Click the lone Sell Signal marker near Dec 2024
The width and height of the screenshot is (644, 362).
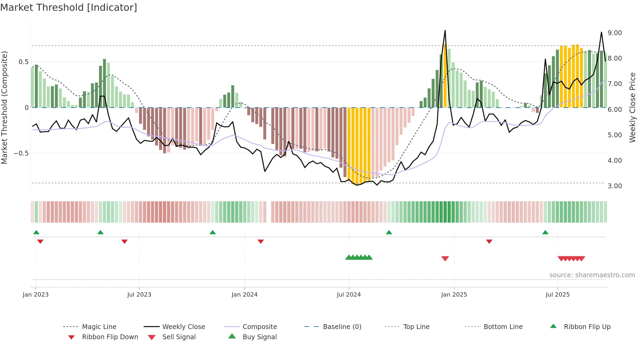click(x=445, y=258)
